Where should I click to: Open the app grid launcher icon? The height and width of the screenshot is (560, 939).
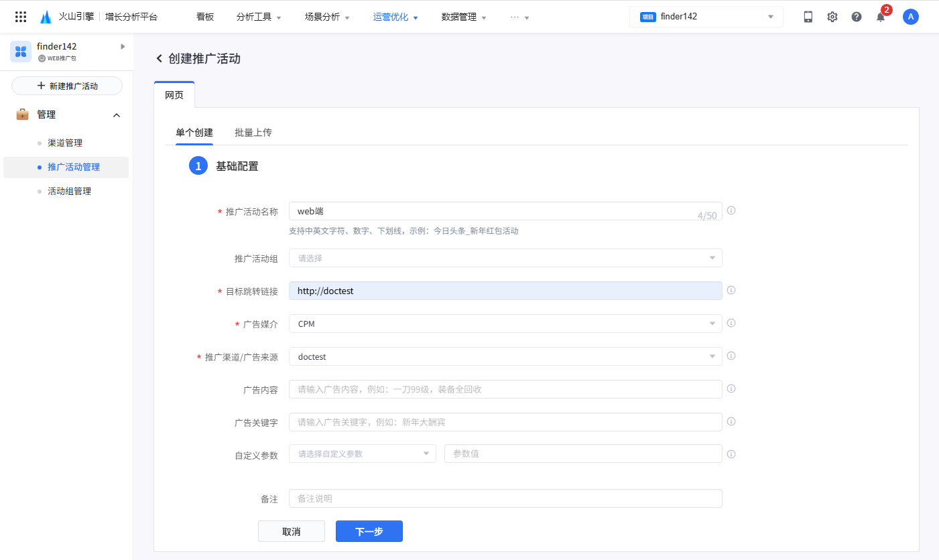point(21,17)
